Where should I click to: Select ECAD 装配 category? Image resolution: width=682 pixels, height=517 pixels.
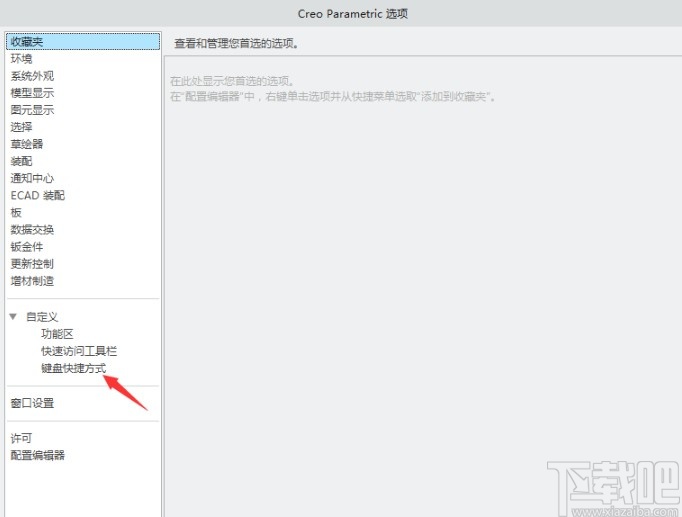tap(37, 195)
